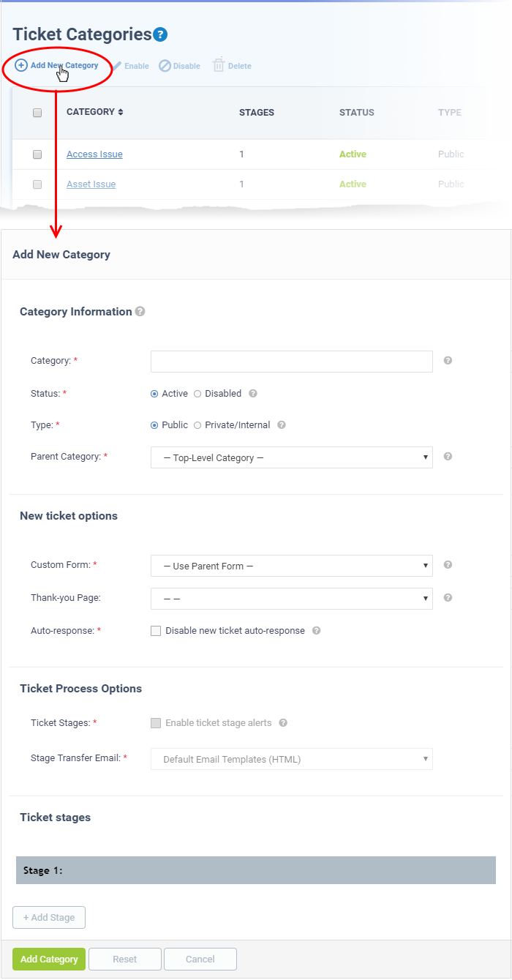
Task: Expand the Custom Form dropdown
Action: [x=292, y=566]
